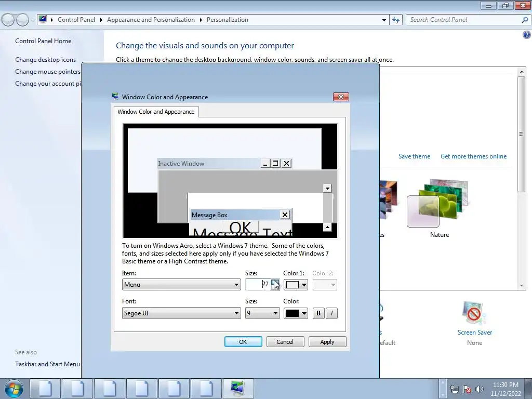Click the Search Control Panel field
The image size is (532, 399).
click(464, 20)
